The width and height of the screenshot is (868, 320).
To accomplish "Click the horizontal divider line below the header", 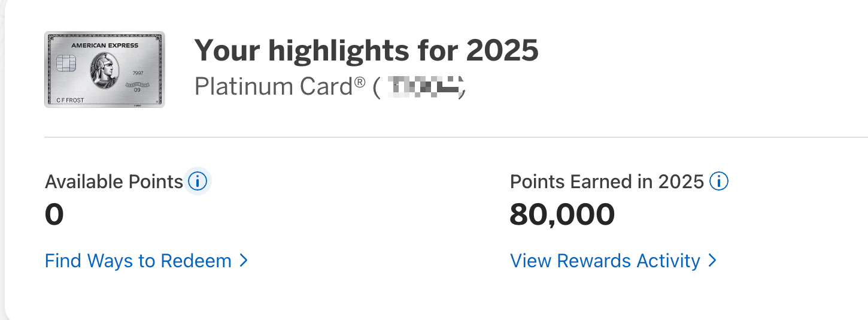I will 455,137.
